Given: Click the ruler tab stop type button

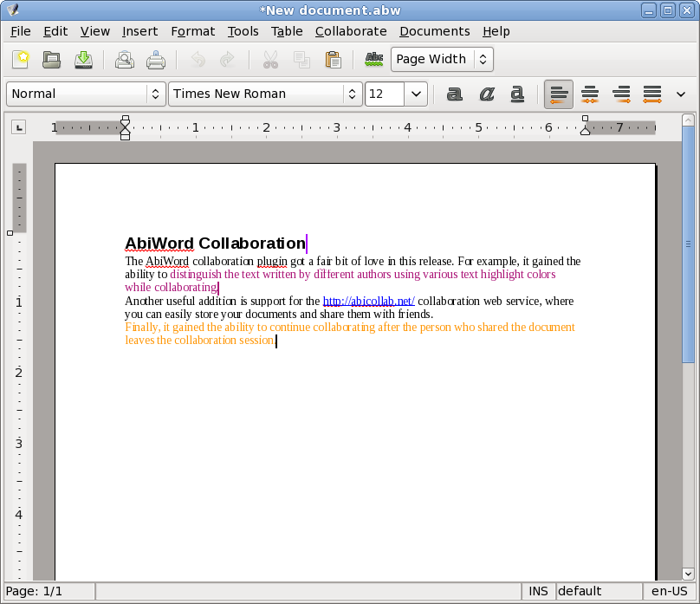Looking at the screenshot, I should [x=18, y=127].
